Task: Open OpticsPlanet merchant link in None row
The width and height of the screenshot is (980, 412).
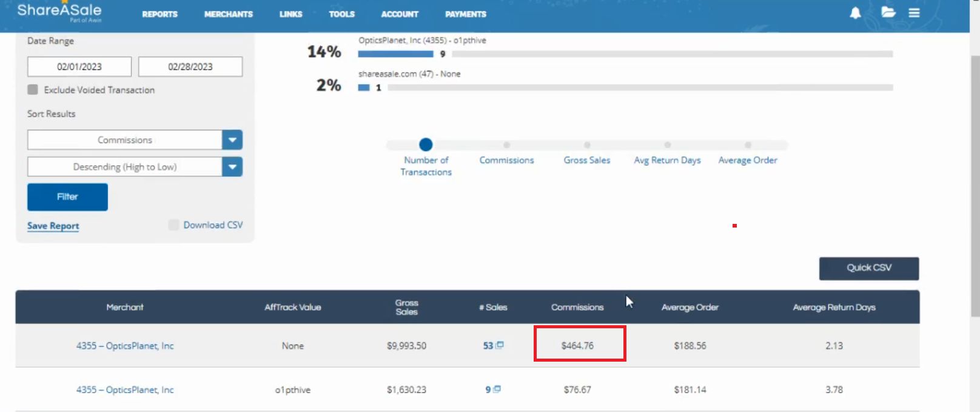Action: click(x=125, y=345)
